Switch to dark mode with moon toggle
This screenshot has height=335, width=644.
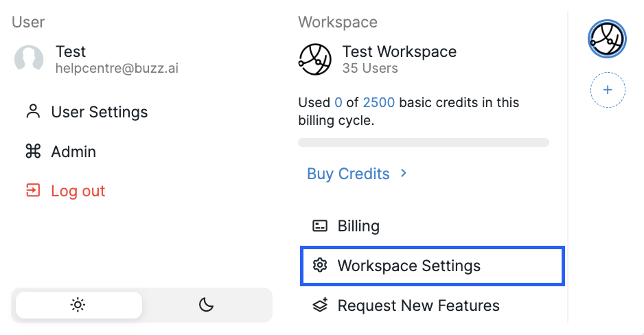coord(206,305)
